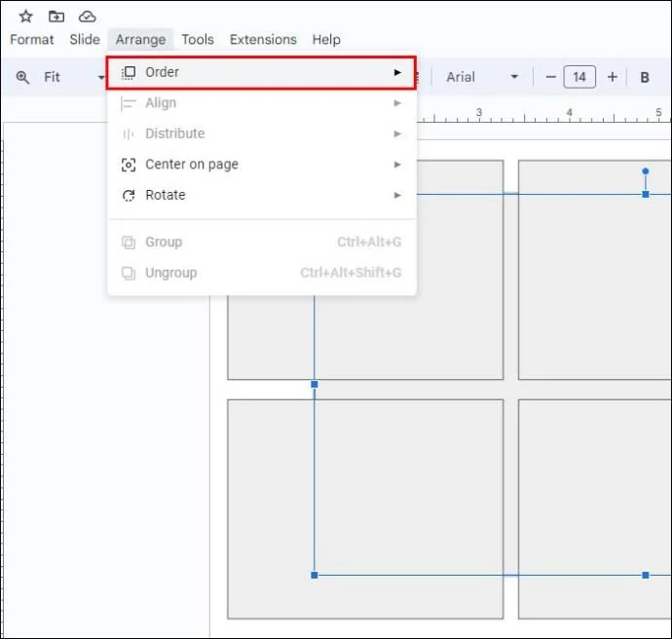Screen dimensions: 672x639
Task: Select Center on page
Action: (261, 165)
